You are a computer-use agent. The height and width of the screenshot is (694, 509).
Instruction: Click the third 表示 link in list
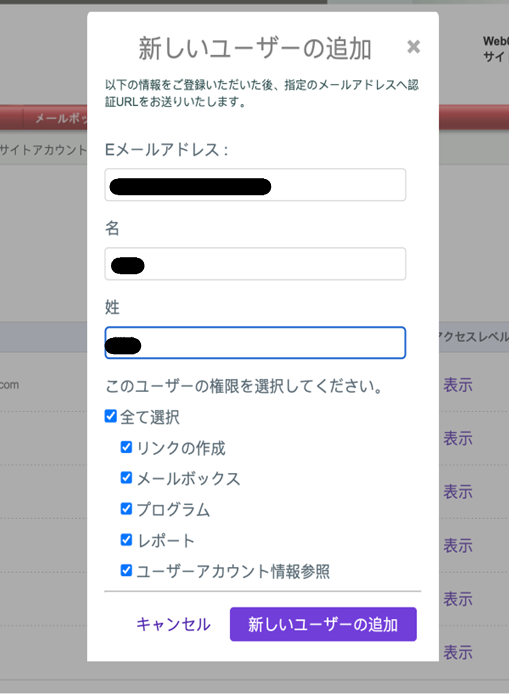coord(458,492)
